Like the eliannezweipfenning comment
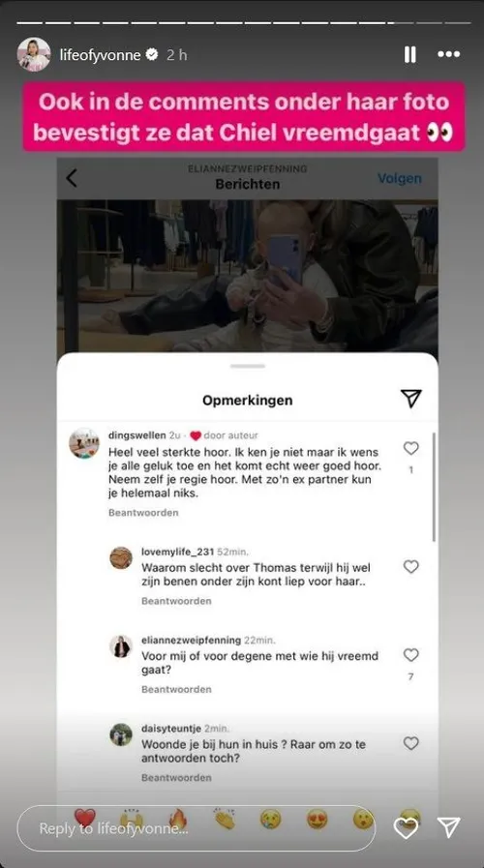 click(410, 655)
